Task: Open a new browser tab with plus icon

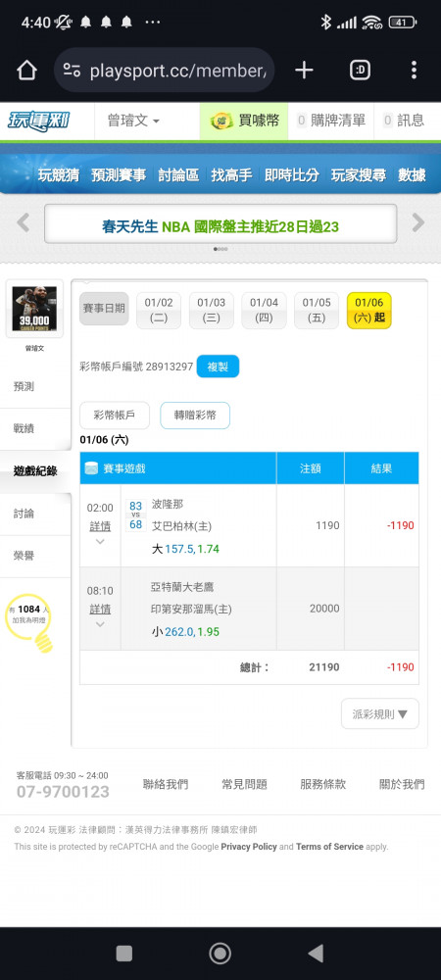Action: tap(304, 70)
